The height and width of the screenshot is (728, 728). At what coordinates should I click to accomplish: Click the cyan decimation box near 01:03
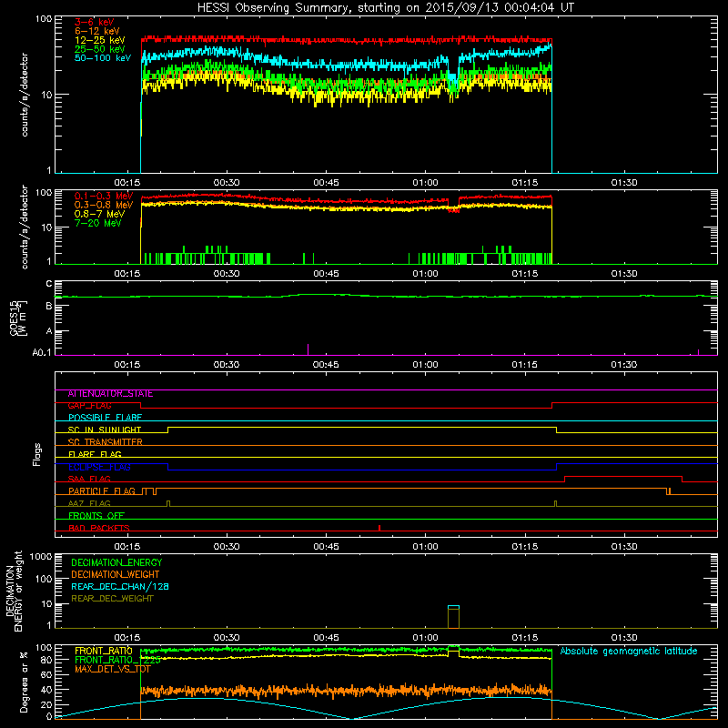point(453,607)
